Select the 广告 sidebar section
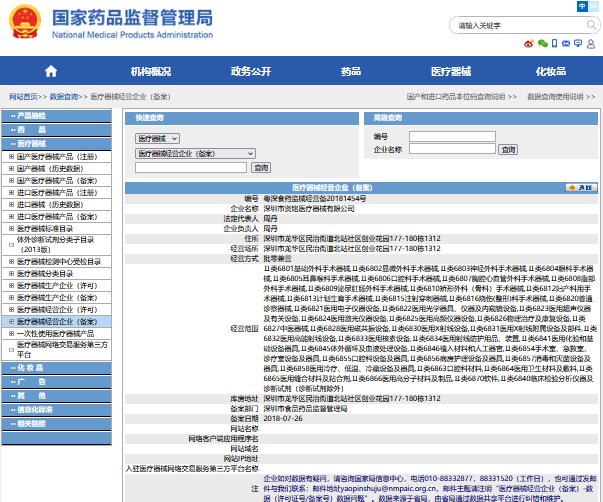The height and width of the screenshot is (502, 603). tap(57, 382)
